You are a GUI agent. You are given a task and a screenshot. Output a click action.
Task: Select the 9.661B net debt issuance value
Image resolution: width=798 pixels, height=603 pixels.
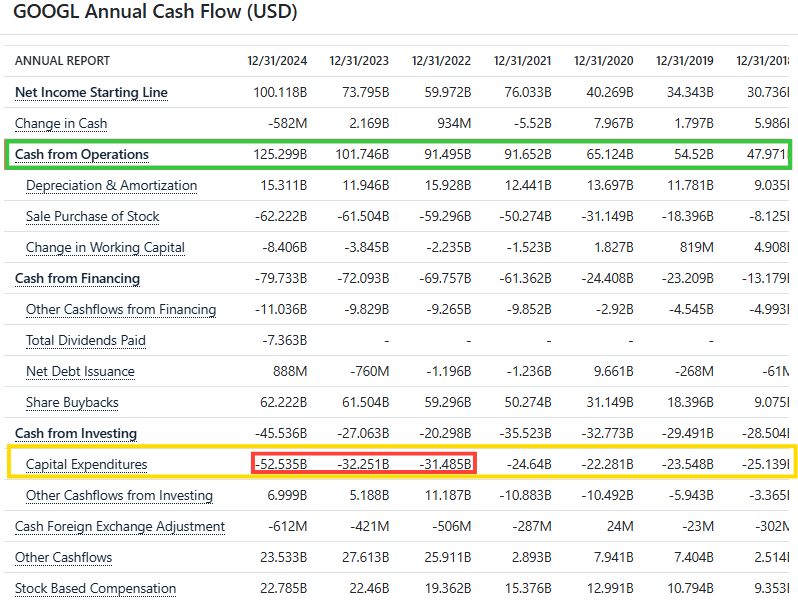coord(614,372)
